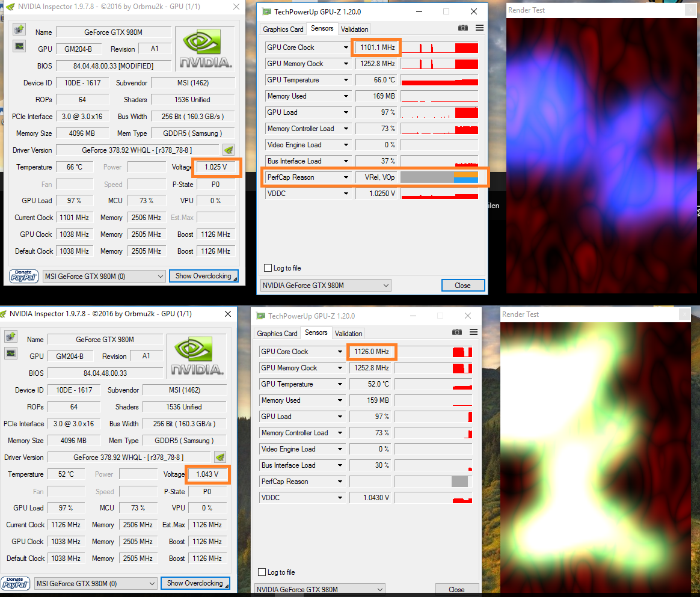Open Validation tab in bottom GPU-Z
Viewport: 700px width, 597px height.
click(349, 333)
